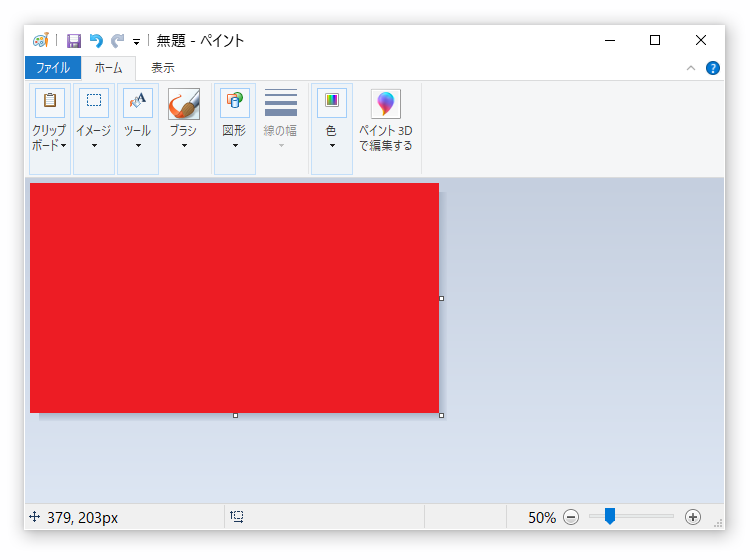
Task: Click the dashed selection rectangle icon
Action: (x=94, y=102)
